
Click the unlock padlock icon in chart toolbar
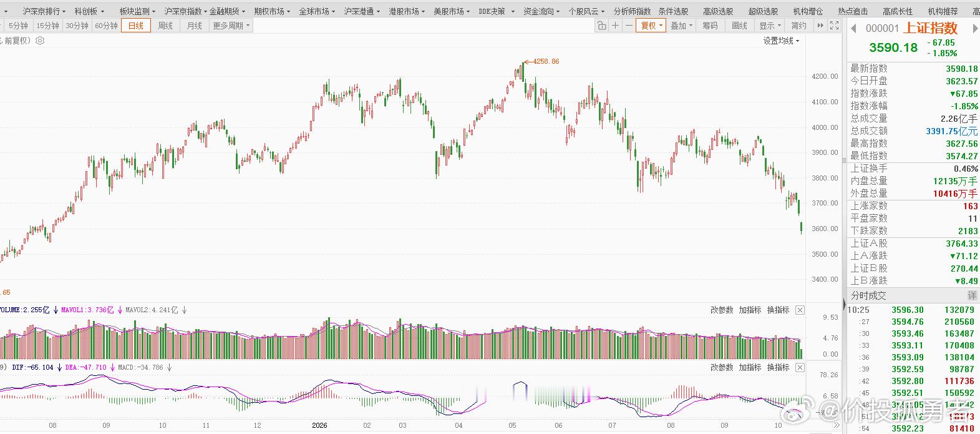tap(601, 26)
